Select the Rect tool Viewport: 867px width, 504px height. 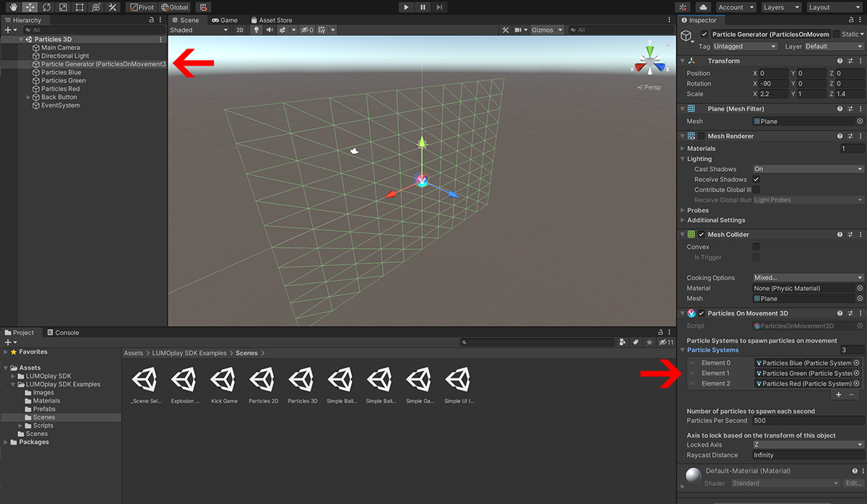(x=79, y=6)
